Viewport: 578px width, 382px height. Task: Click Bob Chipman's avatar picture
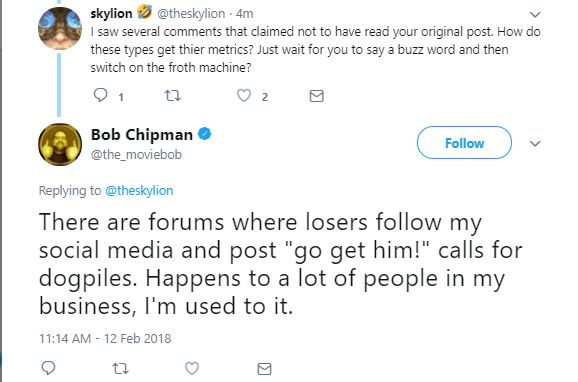click(60, 144)
